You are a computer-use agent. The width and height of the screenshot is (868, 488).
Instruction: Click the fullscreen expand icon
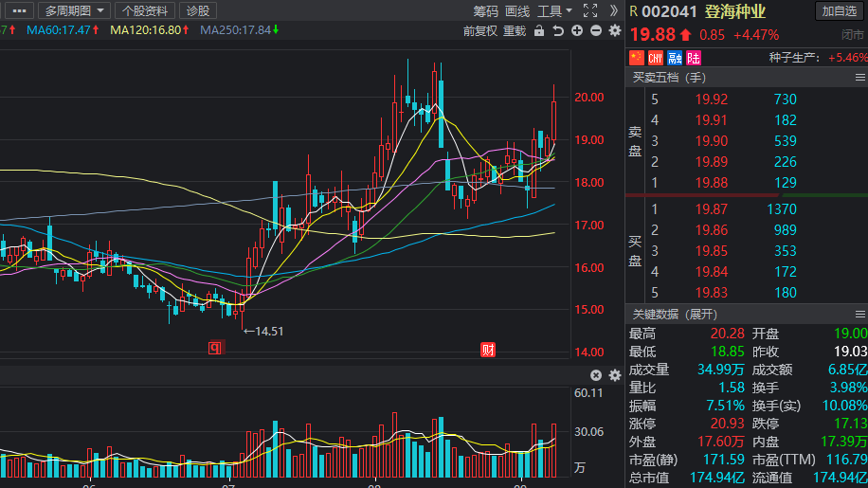click(x=590, y=10)
